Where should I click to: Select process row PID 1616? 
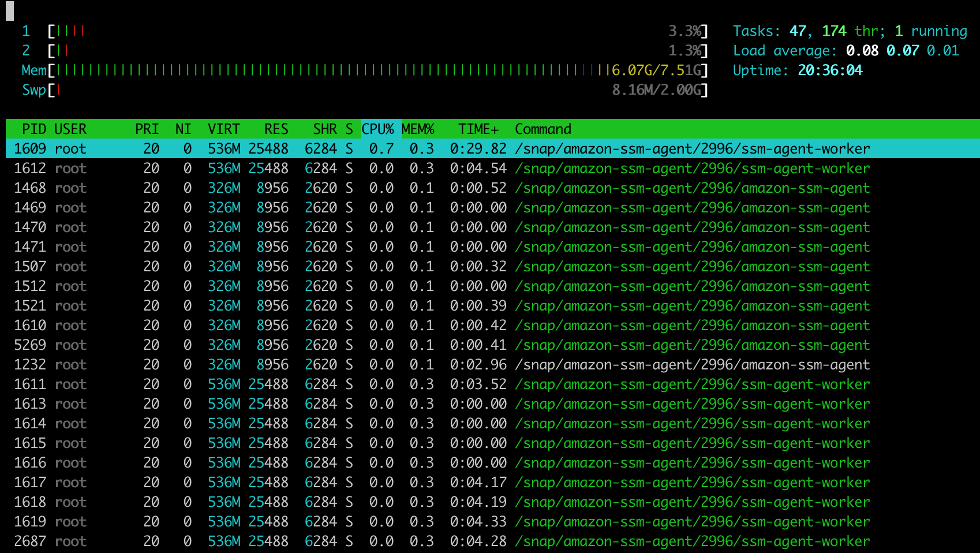[493, 462]
